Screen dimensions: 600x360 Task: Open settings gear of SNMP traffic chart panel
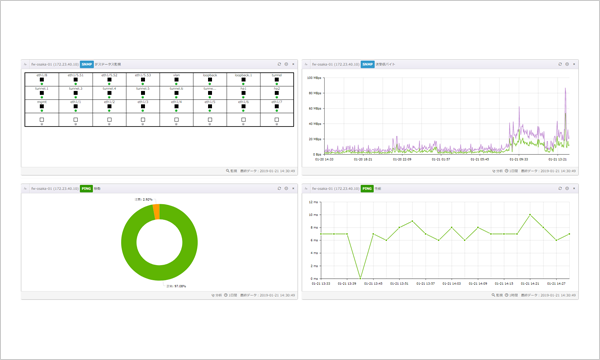[567, 64]
